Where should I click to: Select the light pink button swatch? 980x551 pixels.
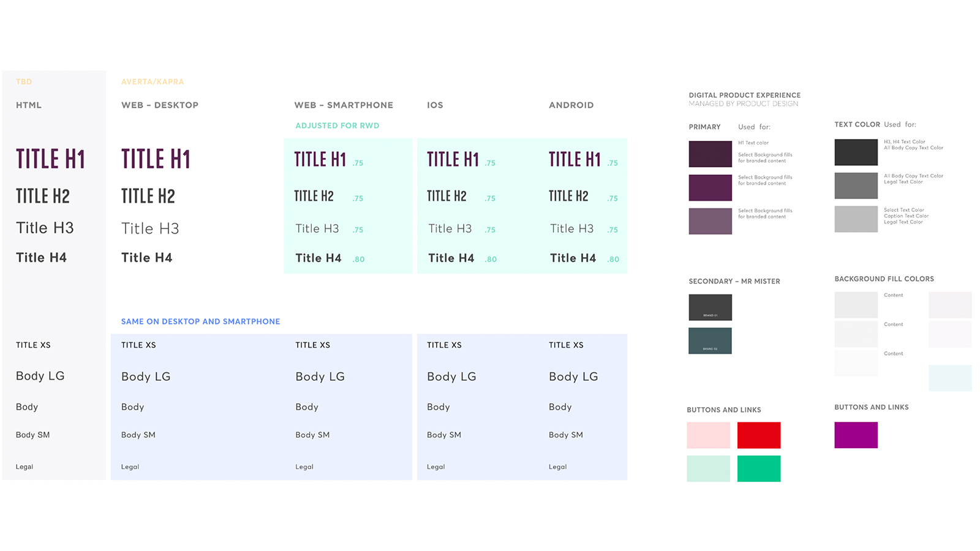pyautogui.click(x=708, y=435)
